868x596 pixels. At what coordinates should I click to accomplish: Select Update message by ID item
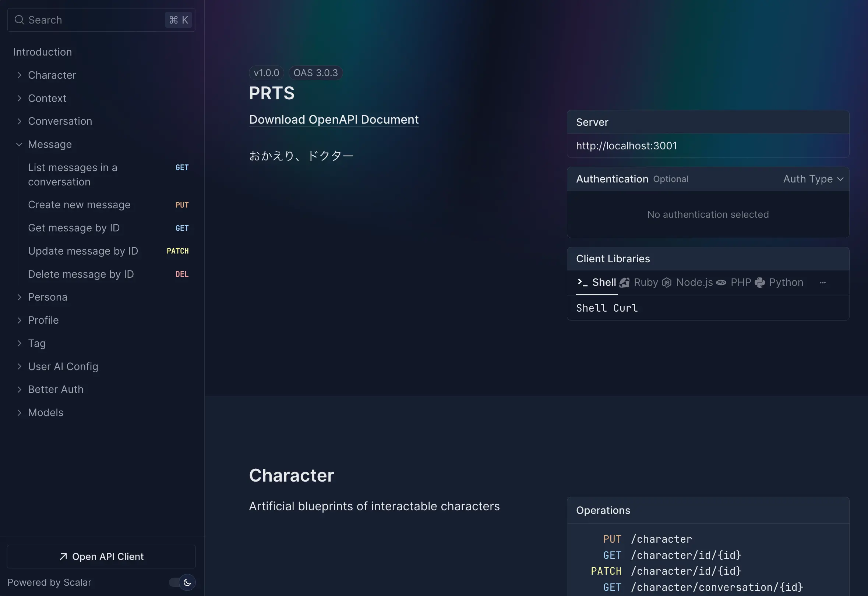tap(83, 251)
